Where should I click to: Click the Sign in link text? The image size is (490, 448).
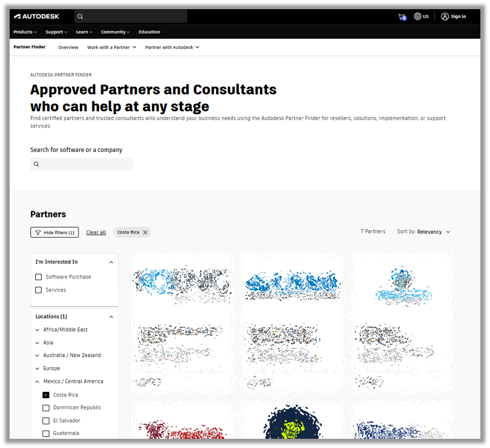coord(458,17)
